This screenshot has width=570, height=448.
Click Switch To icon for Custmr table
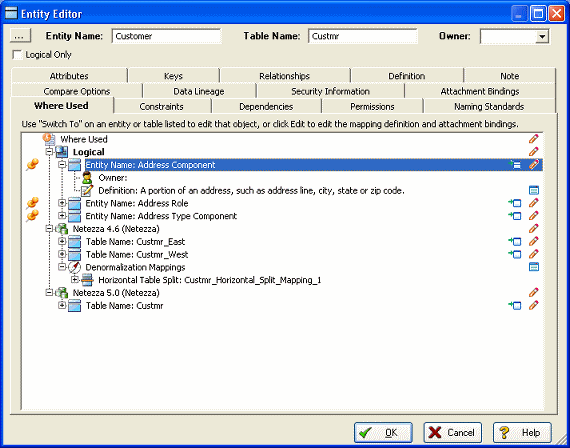click(x=515, y=305)
